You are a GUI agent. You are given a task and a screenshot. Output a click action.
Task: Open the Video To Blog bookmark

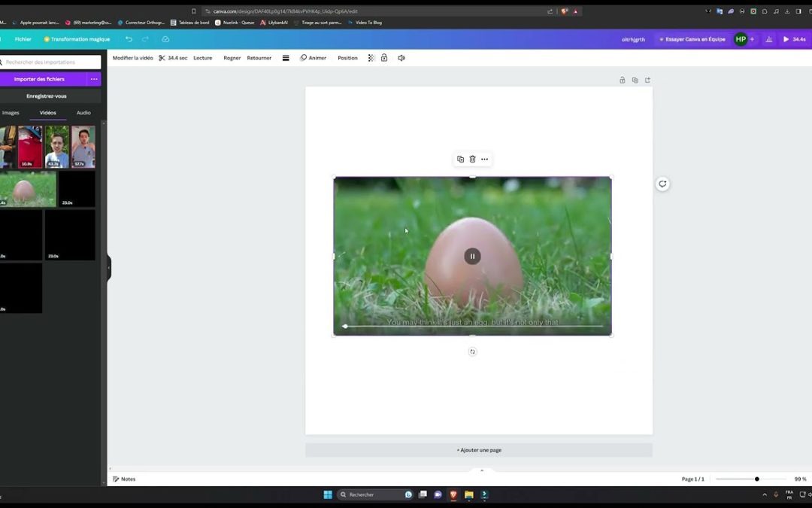365,23
